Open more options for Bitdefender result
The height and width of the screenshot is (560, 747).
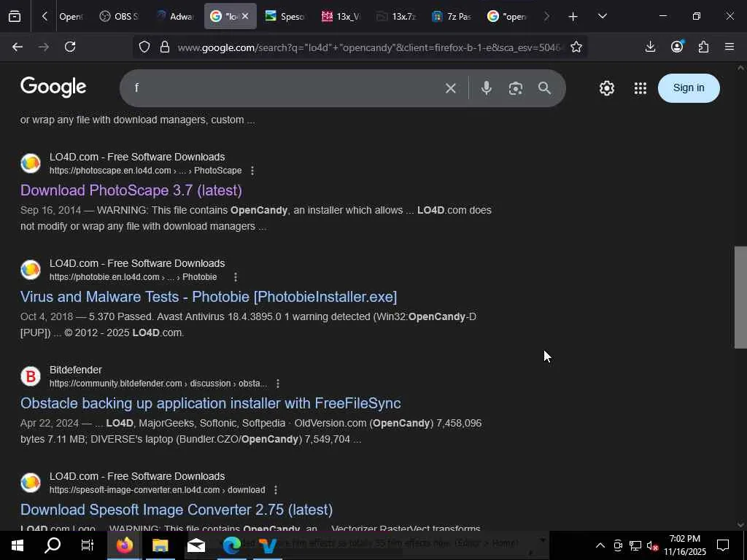coord(278,384)
